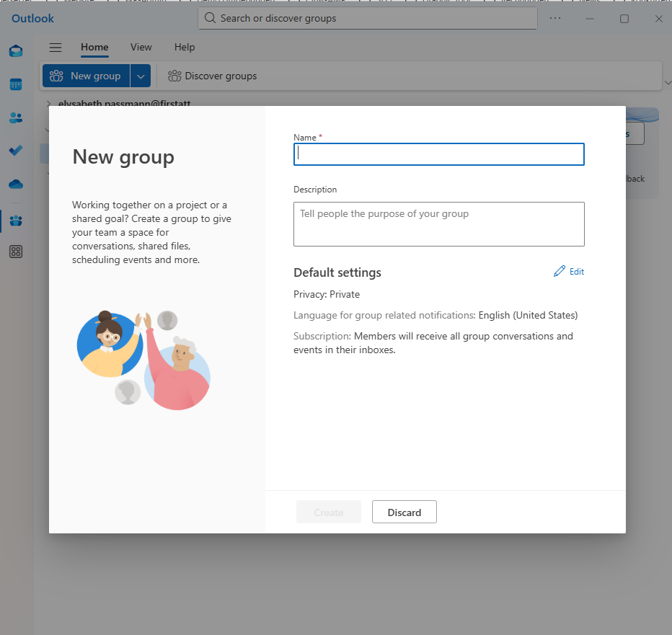
Task: Open the View tab
Action: [x=141, y=48]
